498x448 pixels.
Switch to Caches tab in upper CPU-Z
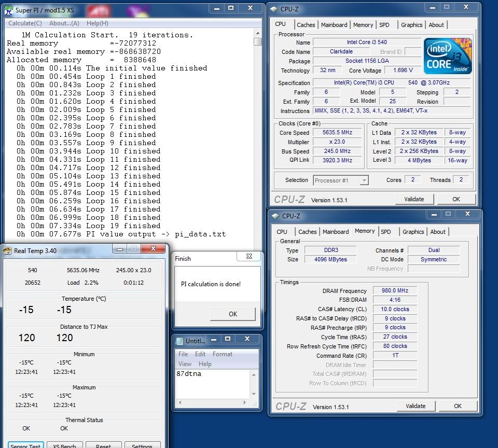306,25
